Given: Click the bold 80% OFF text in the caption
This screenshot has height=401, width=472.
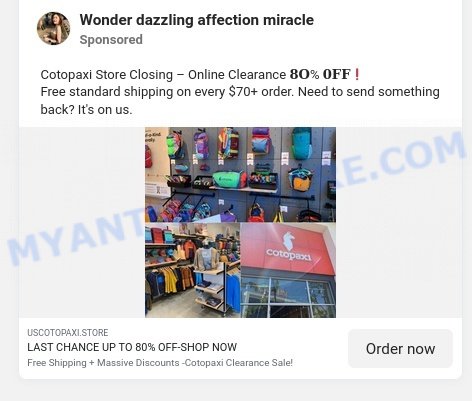Looking at the screenshot, I should pyautogui.click(x=320, y=74).
